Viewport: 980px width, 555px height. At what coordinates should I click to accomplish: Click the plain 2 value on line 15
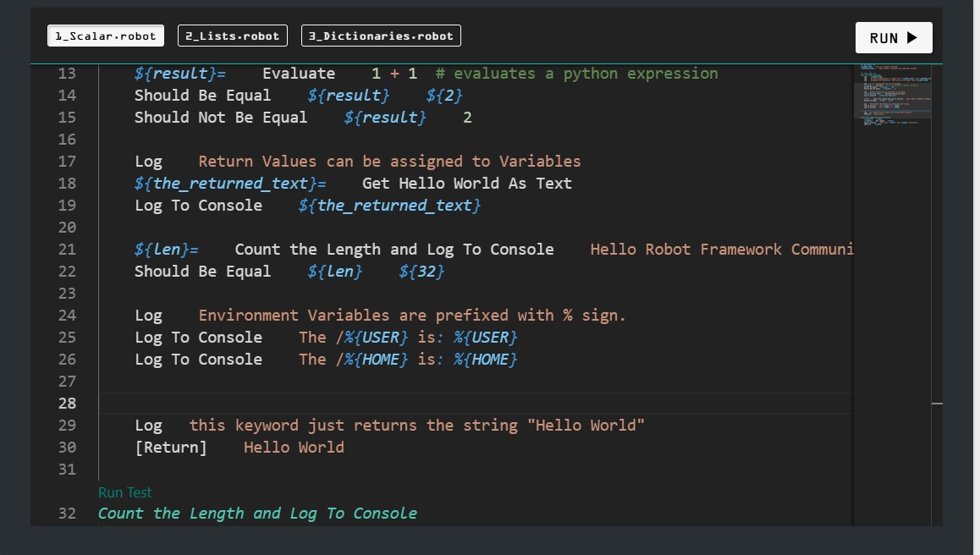(467, 118)
